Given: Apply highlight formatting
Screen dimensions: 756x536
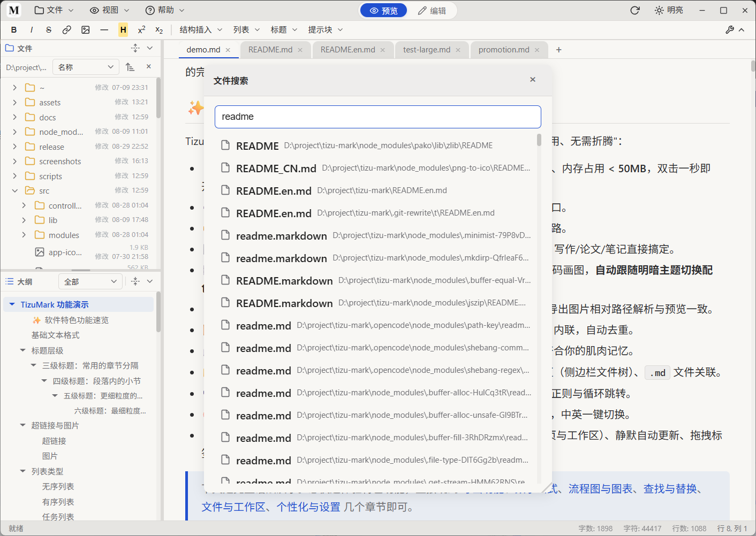Looking at the screenshot, I should click(x=123, y=30).
